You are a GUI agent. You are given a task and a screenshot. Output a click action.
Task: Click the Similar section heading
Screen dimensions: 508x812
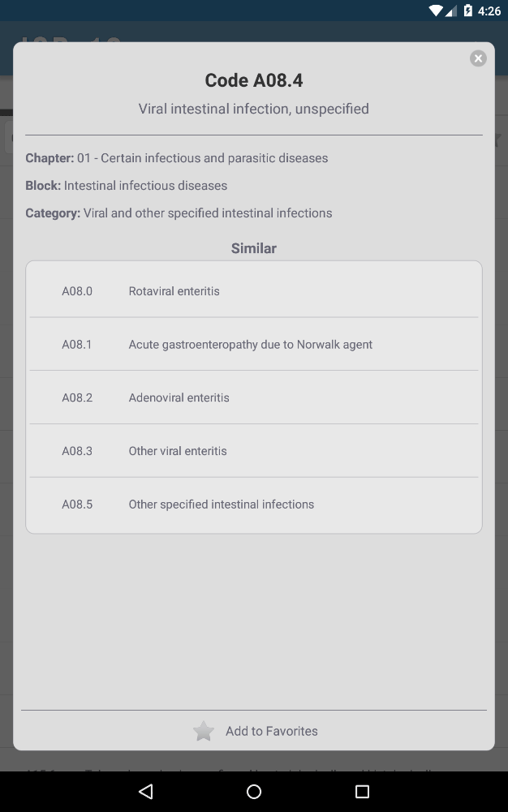pyautogui.click(x=253, y=248)
